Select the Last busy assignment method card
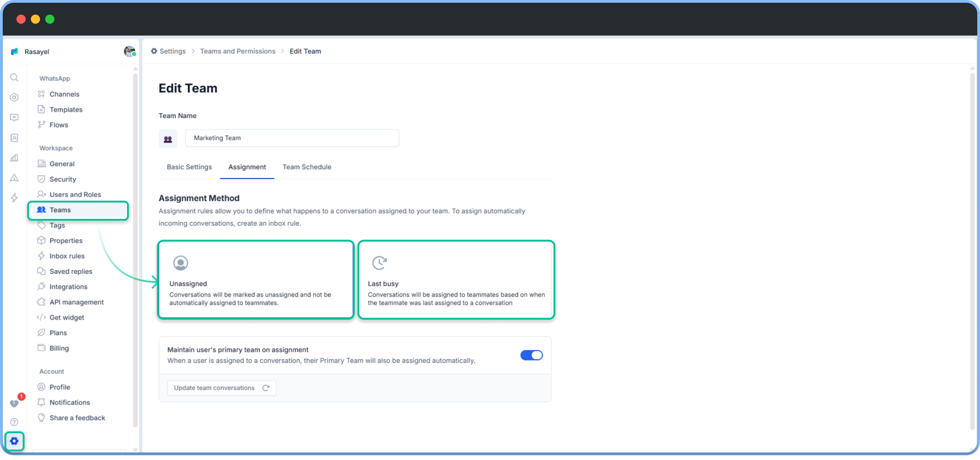This screenshot has width=980, height=460. point(456,280)
